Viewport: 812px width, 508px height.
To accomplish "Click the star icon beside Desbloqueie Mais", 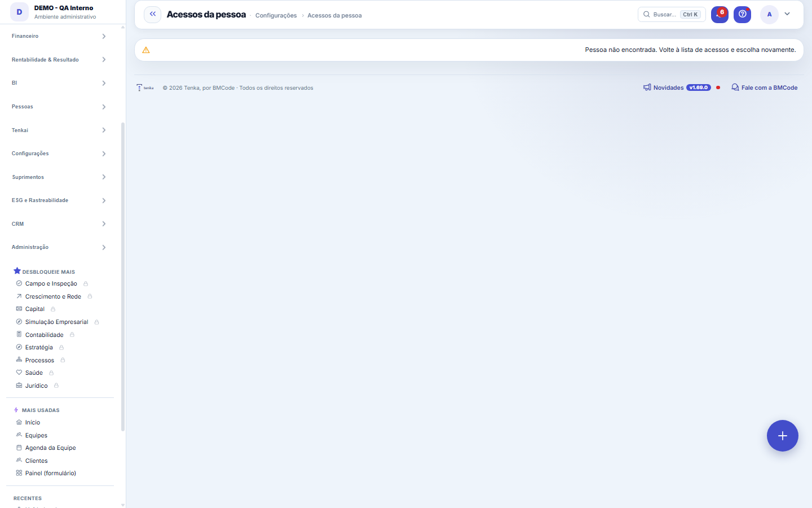I will [17, 271].
